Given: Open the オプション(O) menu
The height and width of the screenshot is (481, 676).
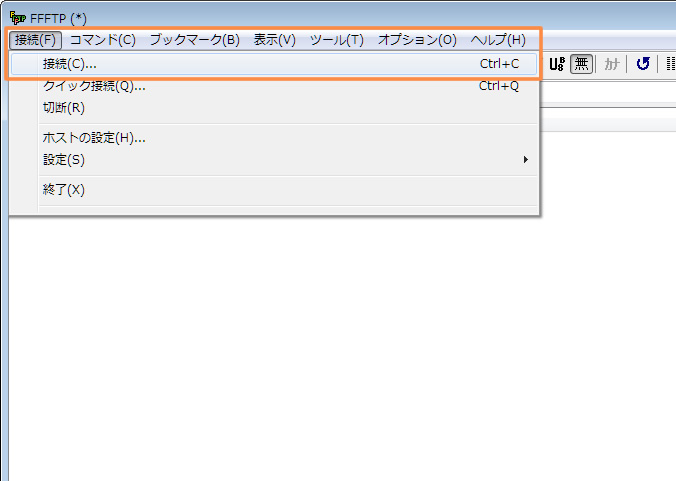Looking at the screenshot, I should pyautogui.click(x=417, y=40).
